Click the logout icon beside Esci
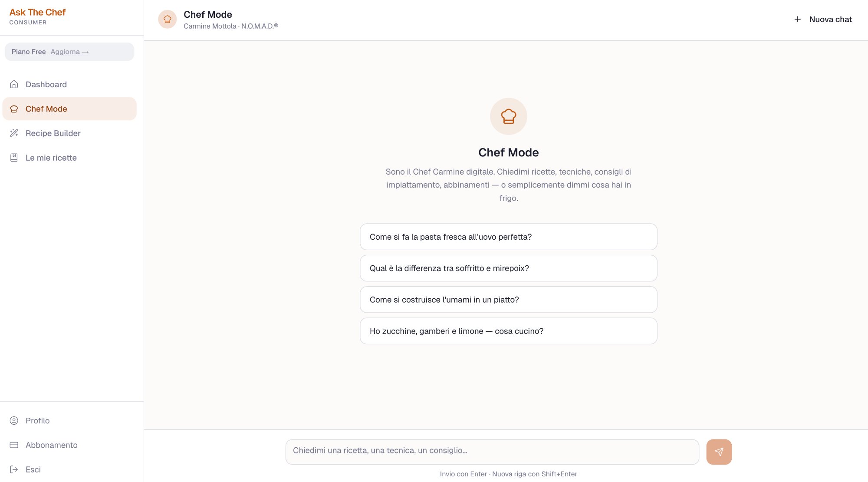This screenshot has height=482, width=868. coord(13,469)
